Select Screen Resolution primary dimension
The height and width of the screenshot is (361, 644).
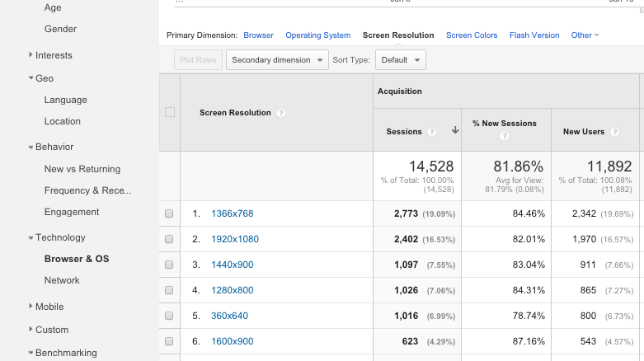coord(398,35)
